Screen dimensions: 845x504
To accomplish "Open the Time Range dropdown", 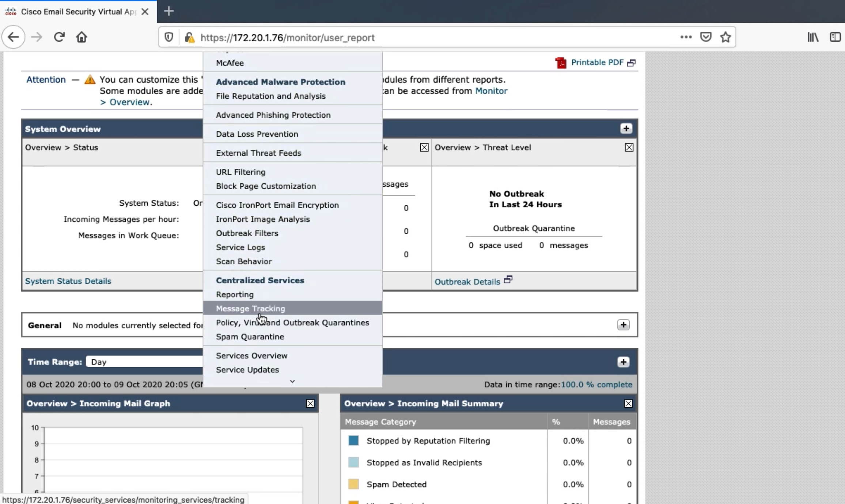I will click(x=144, y=362).
